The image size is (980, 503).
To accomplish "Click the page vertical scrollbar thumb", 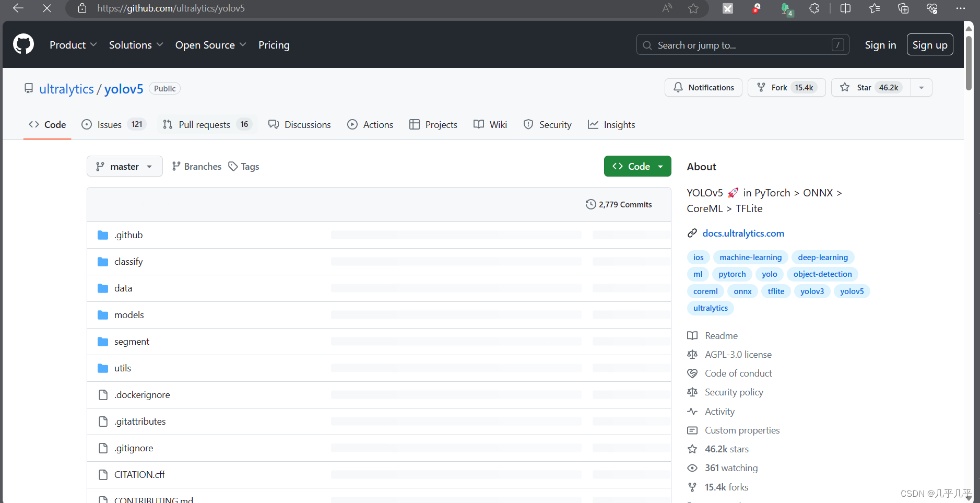I will click(x=969, y=63).
